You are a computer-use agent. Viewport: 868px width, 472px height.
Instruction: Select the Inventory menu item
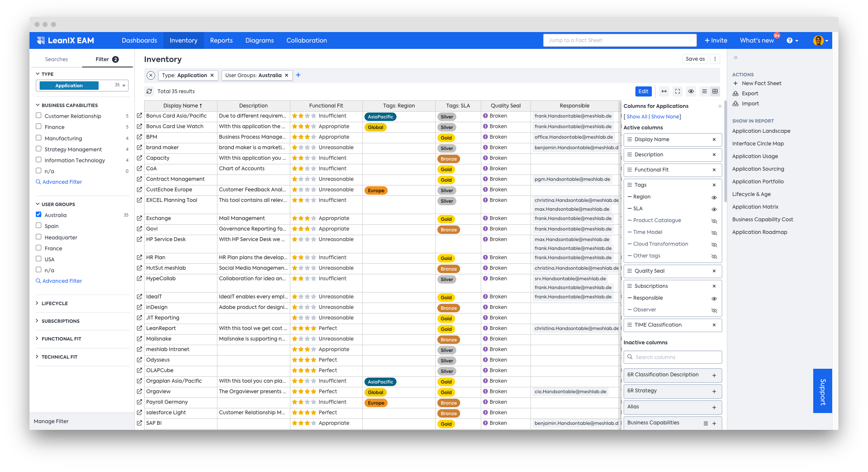tap(183, 40)
